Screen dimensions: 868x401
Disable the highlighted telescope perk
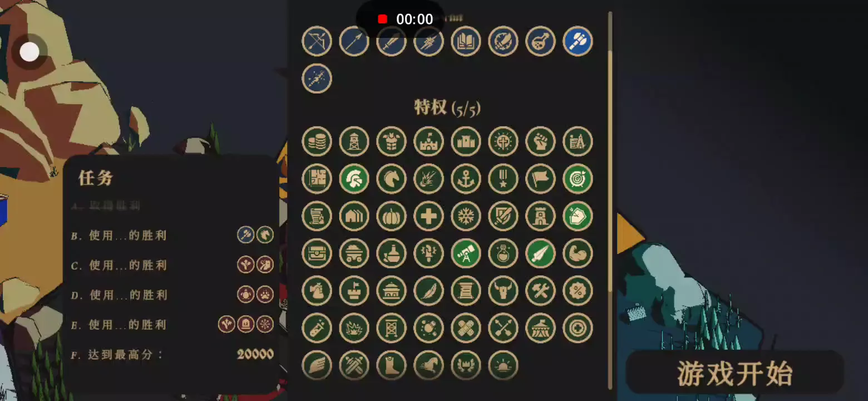pos(466,253)
